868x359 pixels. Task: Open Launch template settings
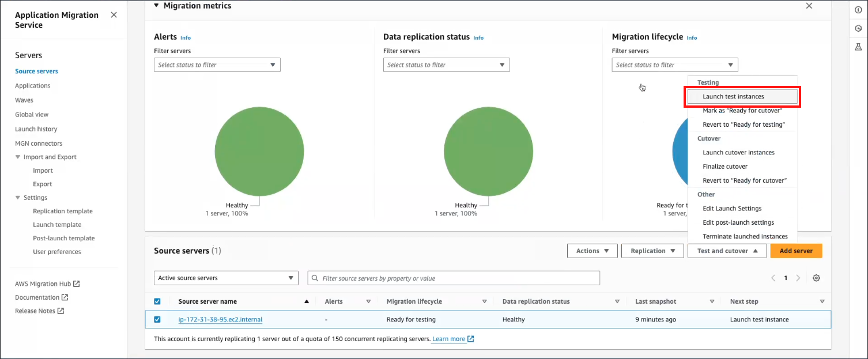pos(57,225)
